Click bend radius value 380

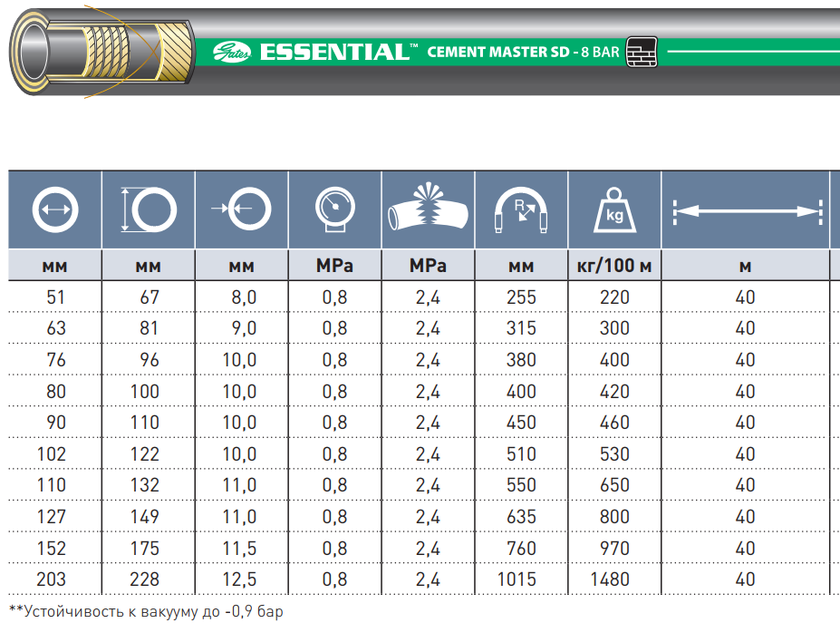pos(521,360)
